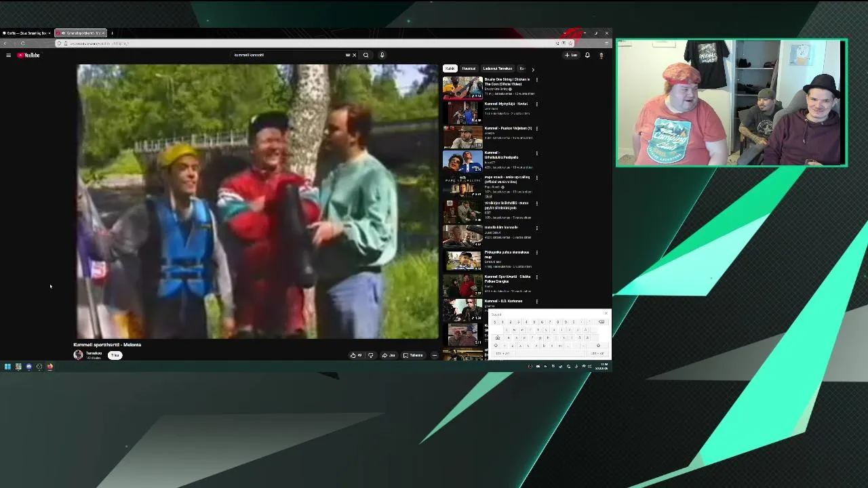Viewport: 868px width, 488px height.
Task: Open the YouTube hamburger guide menu
Action: (x=8, y=55)
